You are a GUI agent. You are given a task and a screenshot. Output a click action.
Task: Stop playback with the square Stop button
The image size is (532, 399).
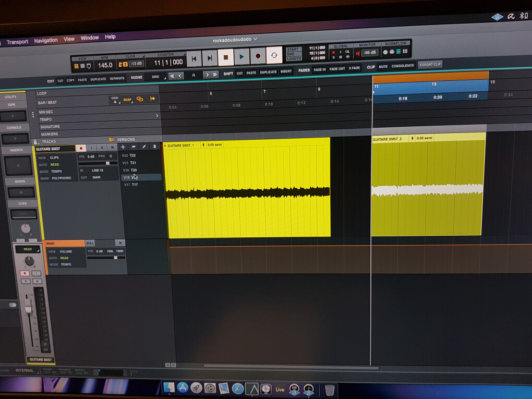click(x=226, y=57)
